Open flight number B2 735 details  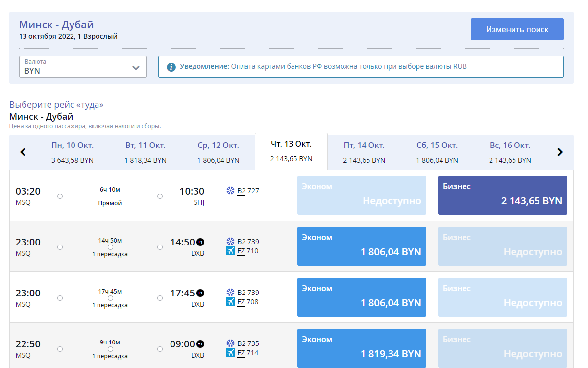click(x=248, y=343)
